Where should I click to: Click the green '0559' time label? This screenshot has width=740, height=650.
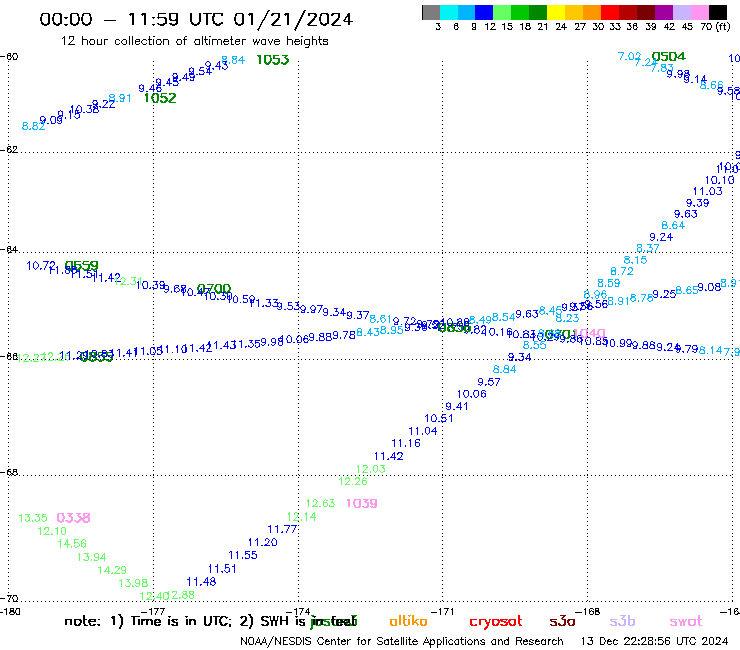click(x=82, y=266)
